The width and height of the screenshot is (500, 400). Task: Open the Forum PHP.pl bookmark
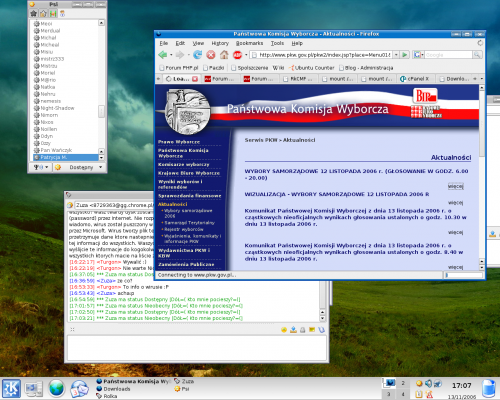click(179, 68)
